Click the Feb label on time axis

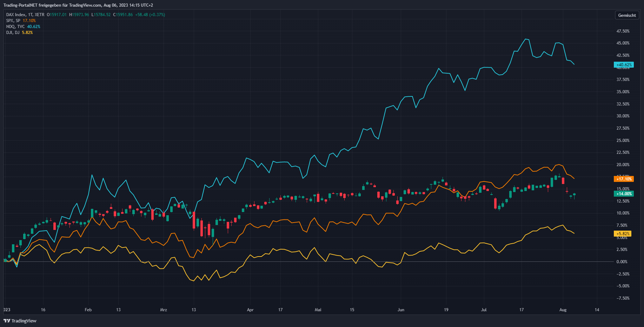point(88,310)
